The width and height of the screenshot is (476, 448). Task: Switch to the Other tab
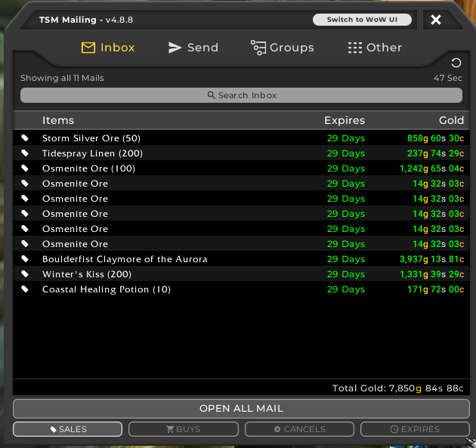pos(375,48)
